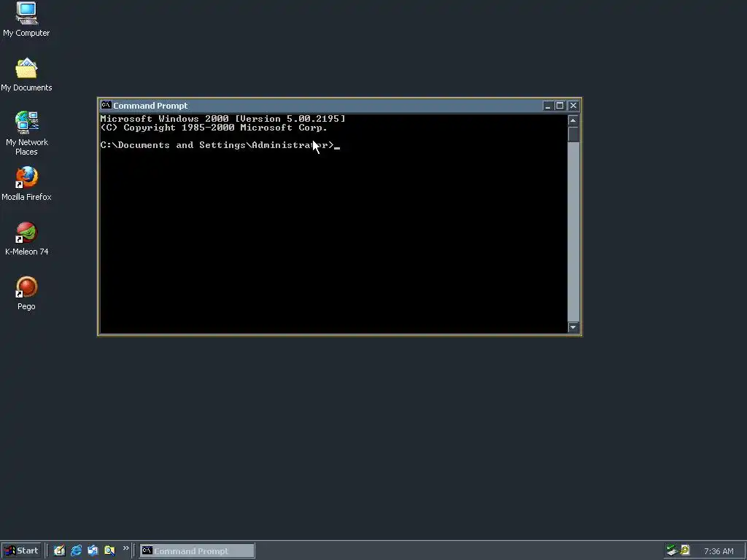Launch Internet Explorer from quick launch
The width and height of the screenshot is (747, 560).
click(76, 551)
